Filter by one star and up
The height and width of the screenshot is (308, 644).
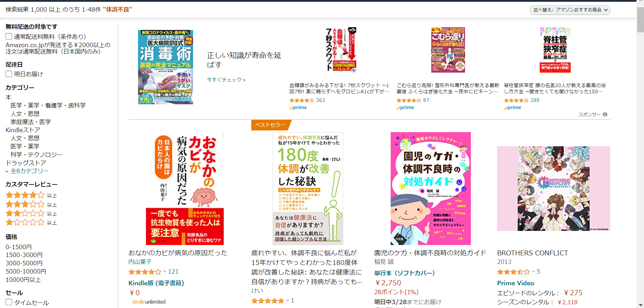31,222
